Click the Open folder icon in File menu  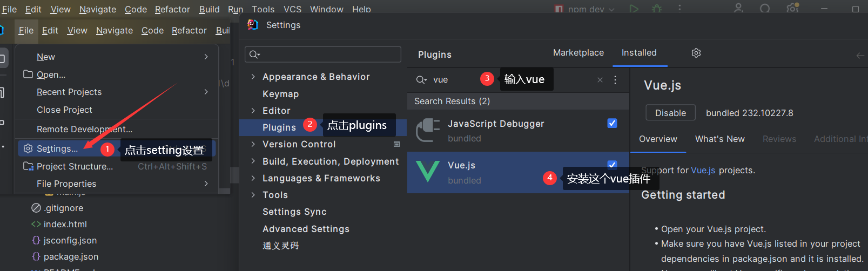(28, 74)
